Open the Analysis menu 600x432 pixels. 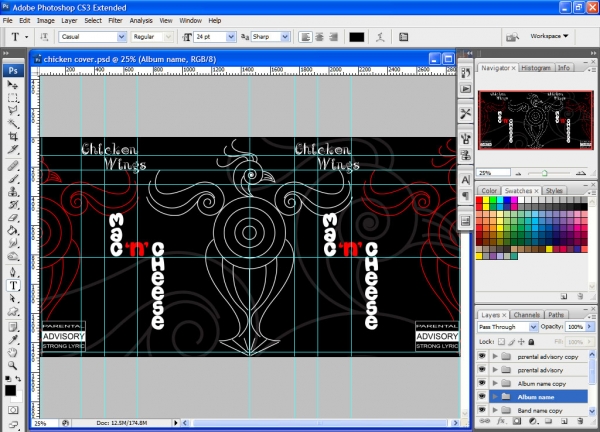coord(141,21)
